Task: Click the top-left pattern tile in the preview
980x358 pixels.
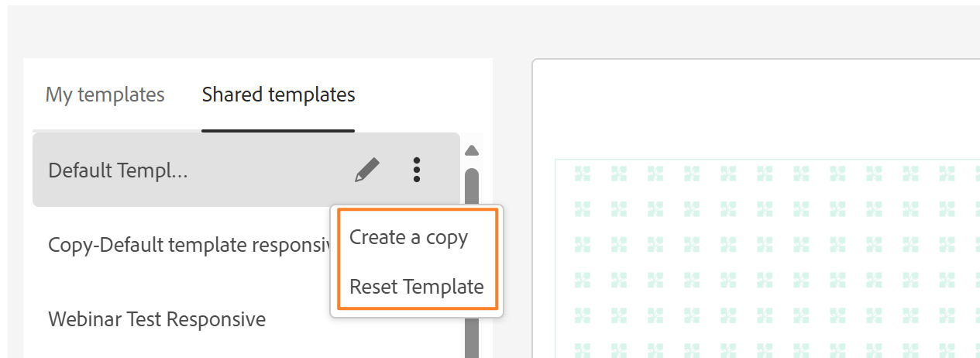Action: pos(583,174)
